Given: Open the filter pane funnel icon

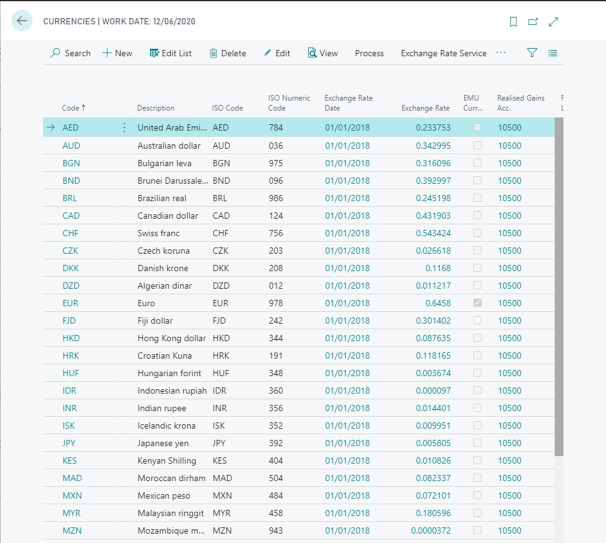Looking at the screenshot, I should tap(532, 53).
